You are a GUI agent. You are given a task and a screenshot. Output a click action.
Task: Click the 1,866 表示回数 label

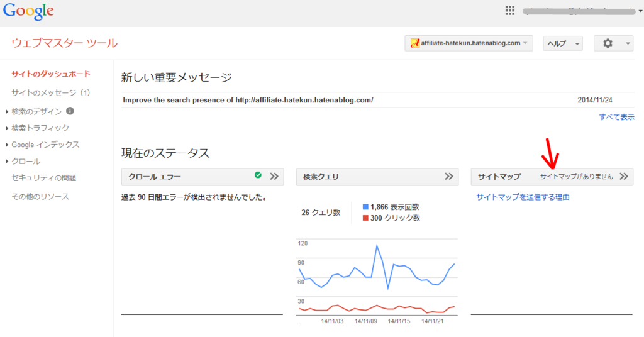(395, 207)
